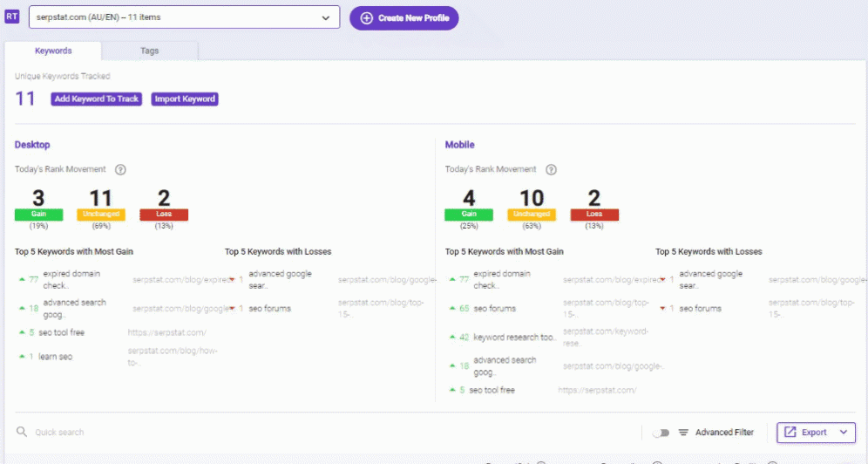The height and width of the screenshot is (464, 868).
Task: Click the Export button
Action: tap(816, 433)
